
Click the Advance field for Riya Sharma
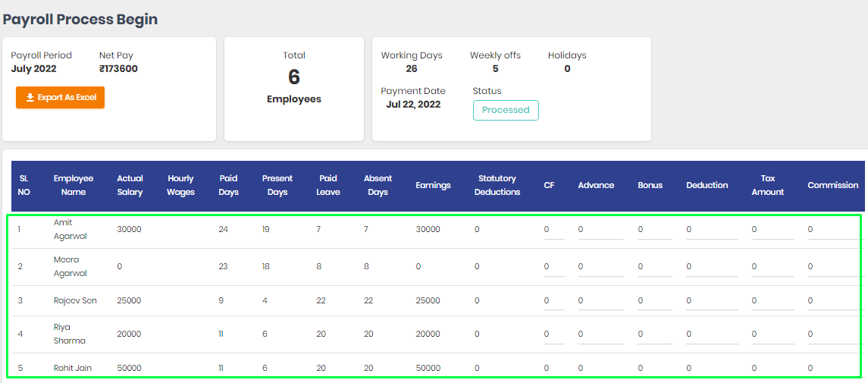coord(600,335)
